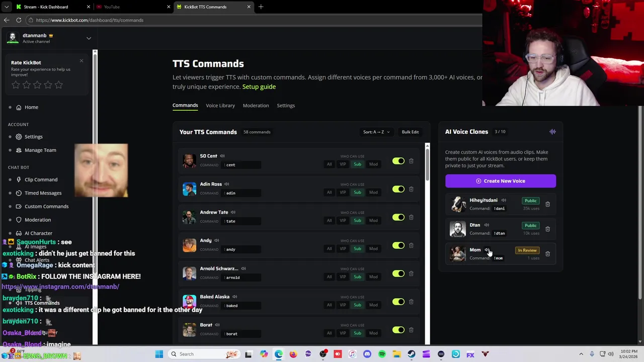Play voice preview for Andy

point(216,240)
